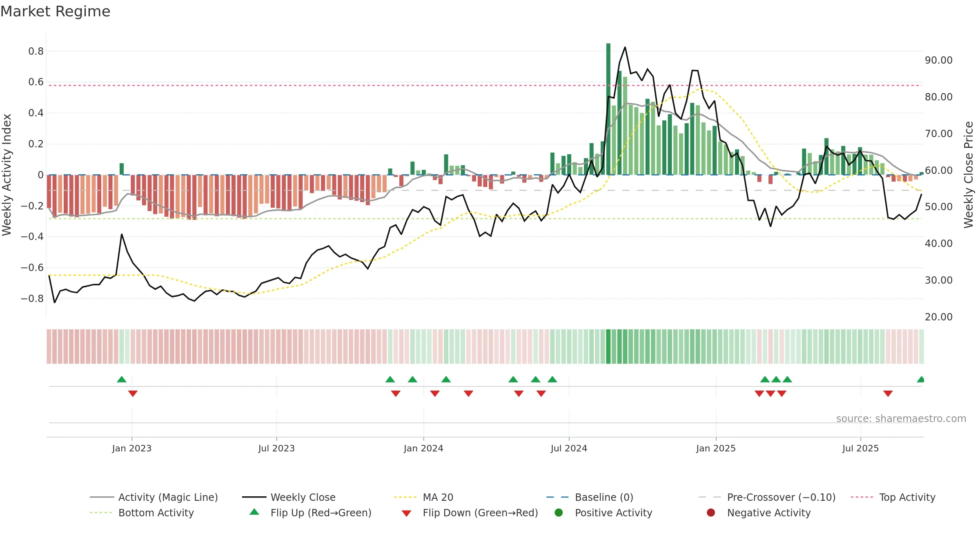Click the Negative Activity red circle icon
This screenshot has width=980, height=551.
pyautogui.click(x=711, y=513)
